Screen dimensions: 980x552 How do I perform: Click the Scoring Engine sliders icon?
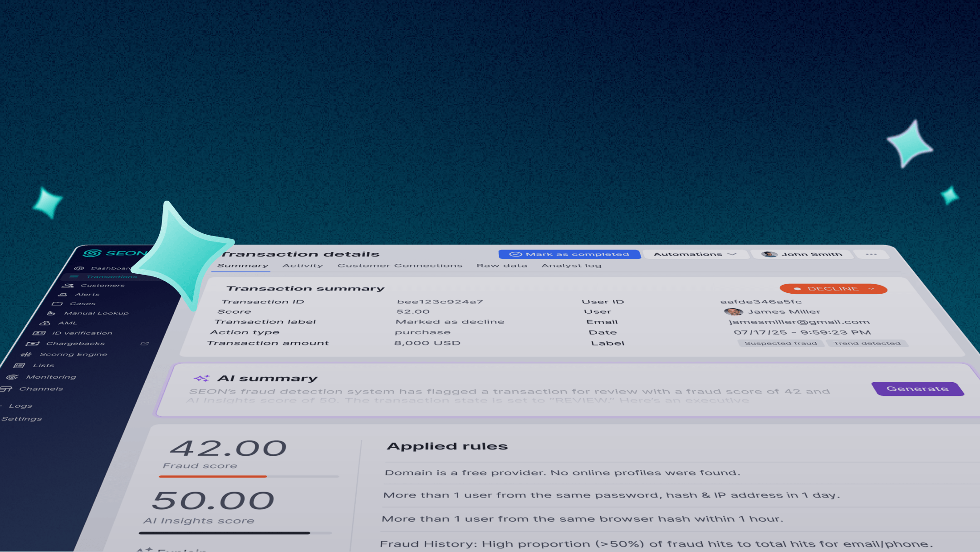coord(26,355)
